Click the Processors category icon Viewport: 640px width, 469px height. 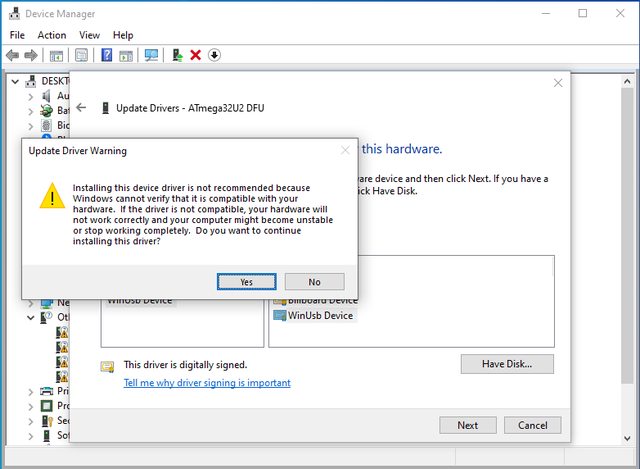click(47, 406)
